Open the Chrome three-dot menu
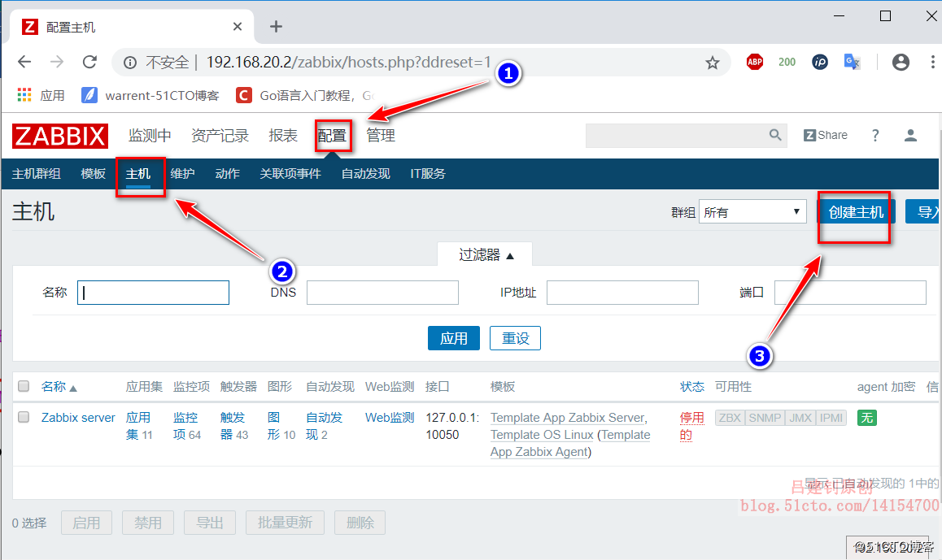Image resolution: width=942 pixels, height=560 pixels. click(932, 62)
